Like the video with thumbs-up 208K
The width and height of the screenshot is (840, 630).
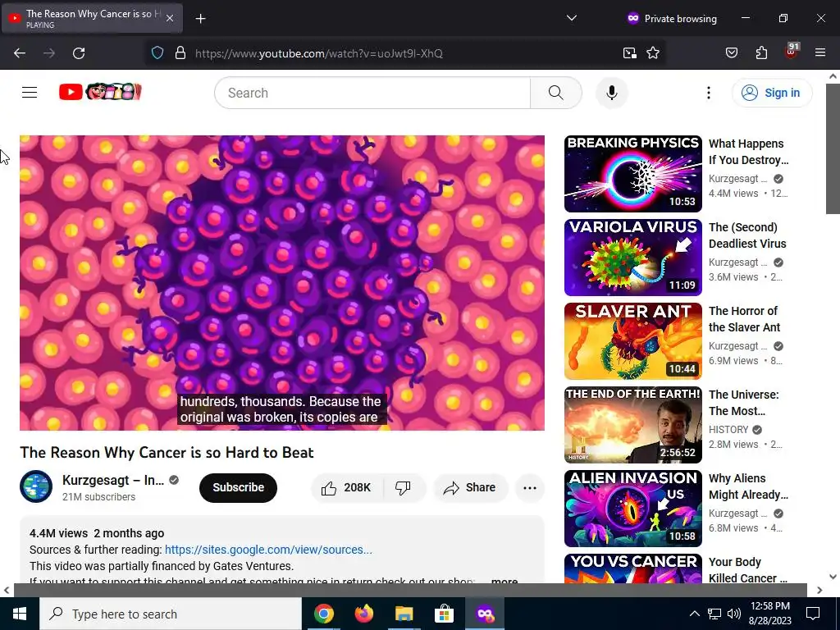347,487
